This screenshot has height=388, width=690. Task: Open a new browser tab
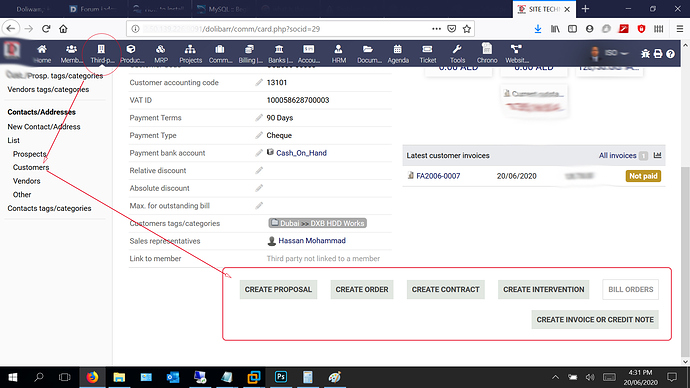coord(585,9)
